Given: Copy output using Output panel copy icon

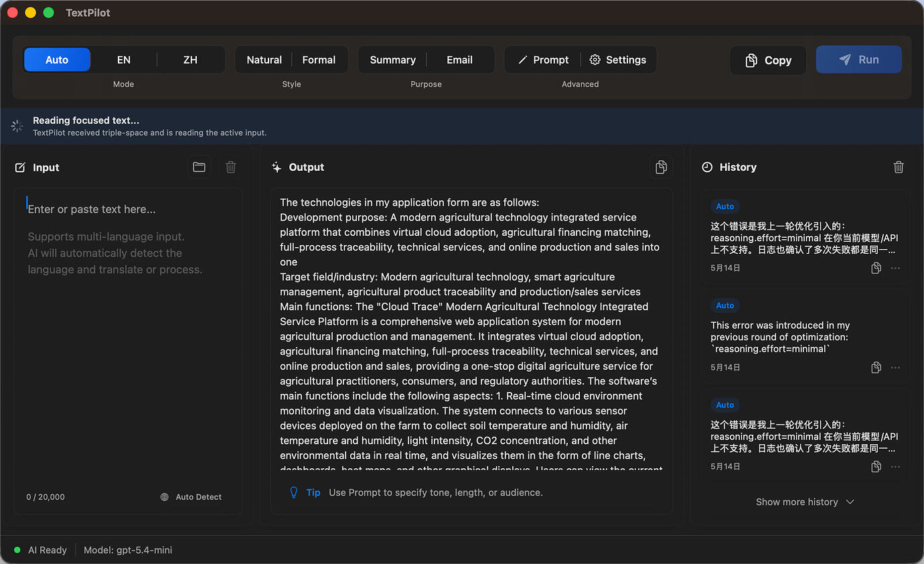Looking at the screenshot, I should (661, 167).
